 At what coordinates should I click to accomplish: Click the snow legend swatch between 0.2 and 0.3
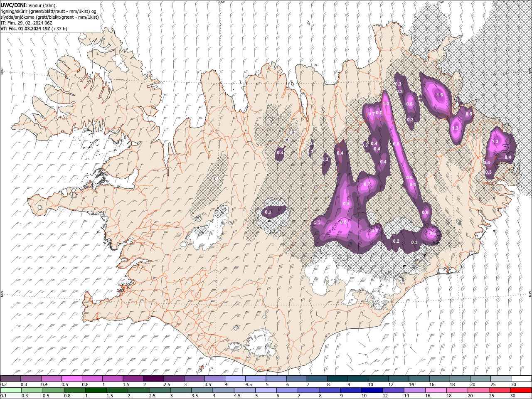coord(11,379)
